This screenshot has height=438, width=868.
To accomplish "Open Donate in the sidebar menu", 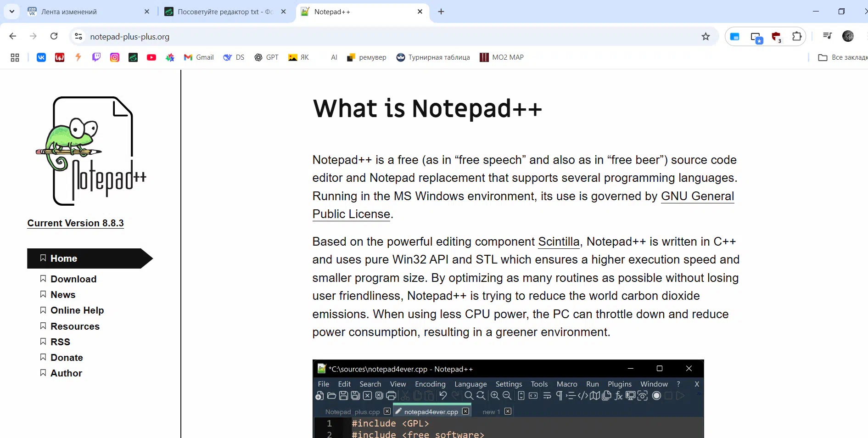I will click(62, 358).
